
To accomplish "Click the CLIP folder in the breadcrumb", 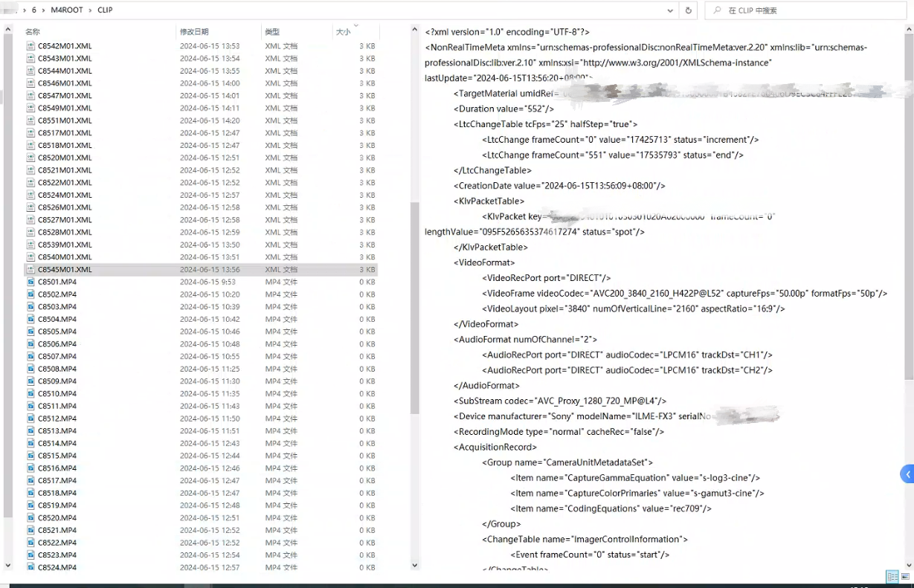I will 105,10.
